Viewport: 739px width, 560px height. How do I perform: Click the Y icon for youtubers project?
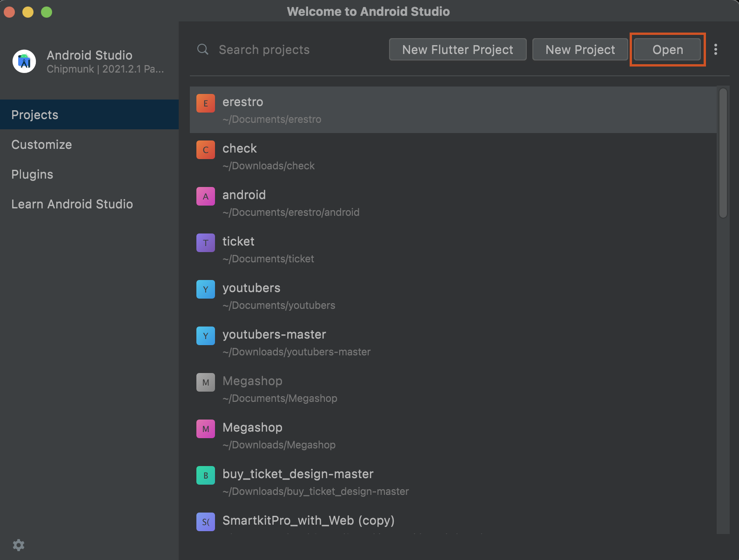point(206,289)
